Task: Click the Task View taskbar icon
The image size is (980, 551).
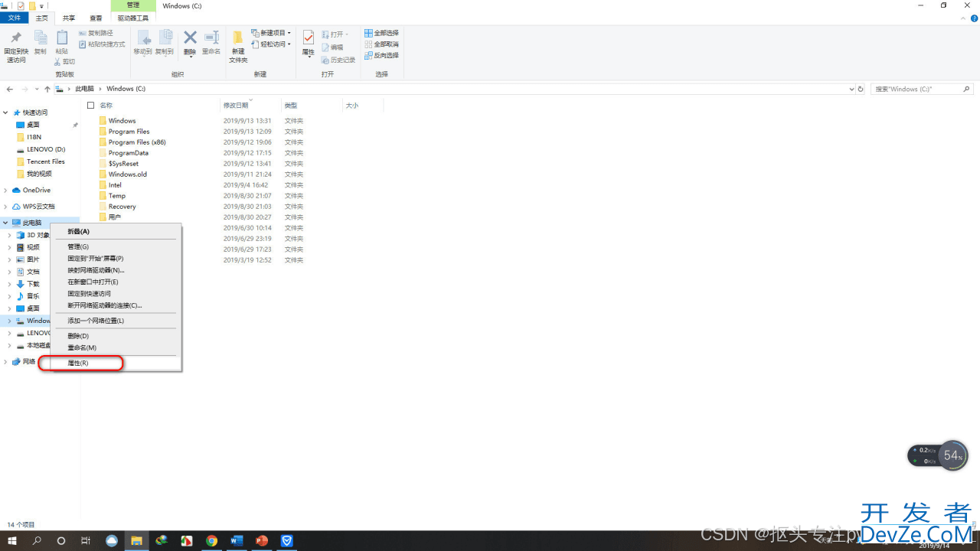Action: click(86, 541)
